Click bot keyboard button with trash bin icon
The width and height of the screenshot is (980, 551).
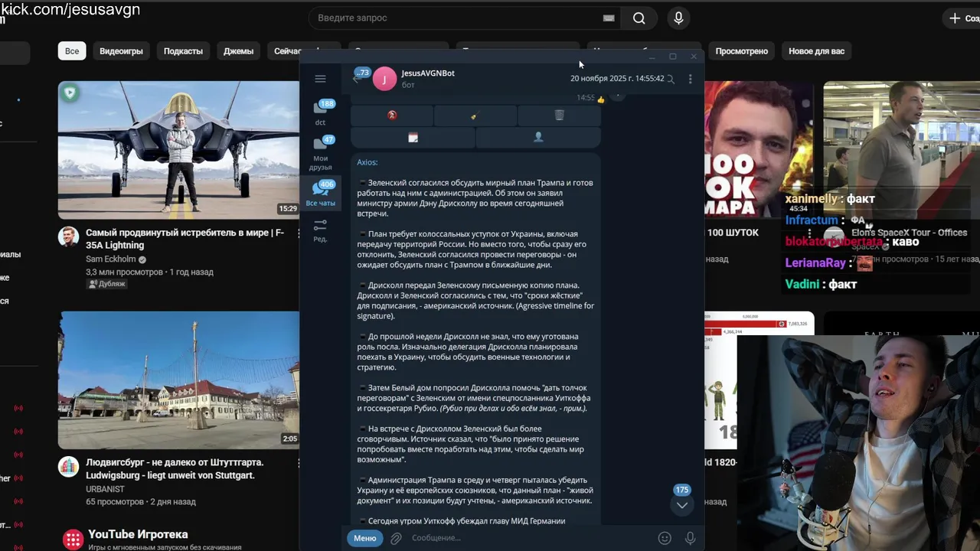click(x=559, y=116)
